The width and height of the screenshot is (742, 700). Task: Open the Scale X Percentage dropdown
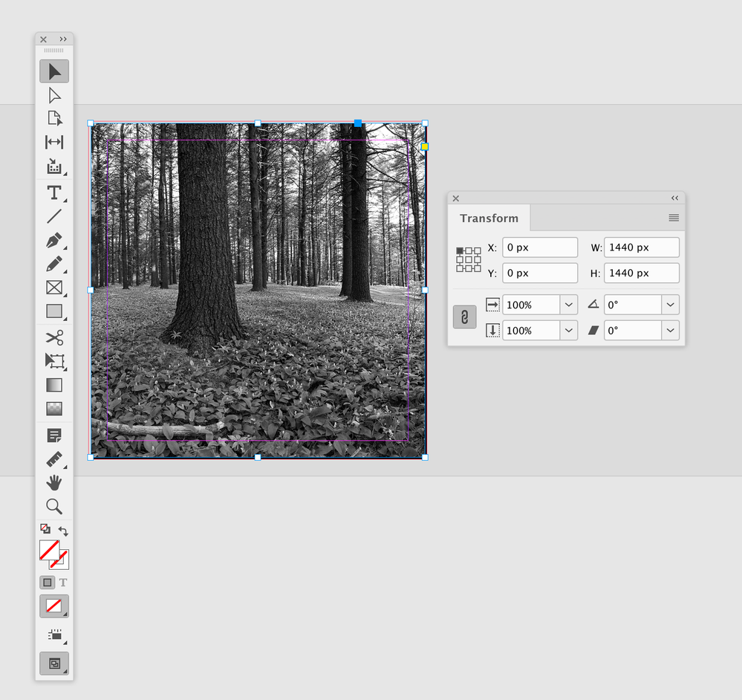point(569,305)
